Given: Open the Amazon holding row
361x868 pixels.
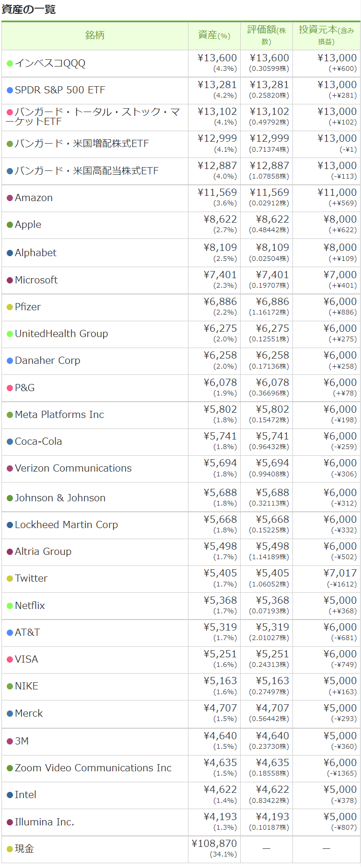Looking at the screenshot, I should [181, 198].
